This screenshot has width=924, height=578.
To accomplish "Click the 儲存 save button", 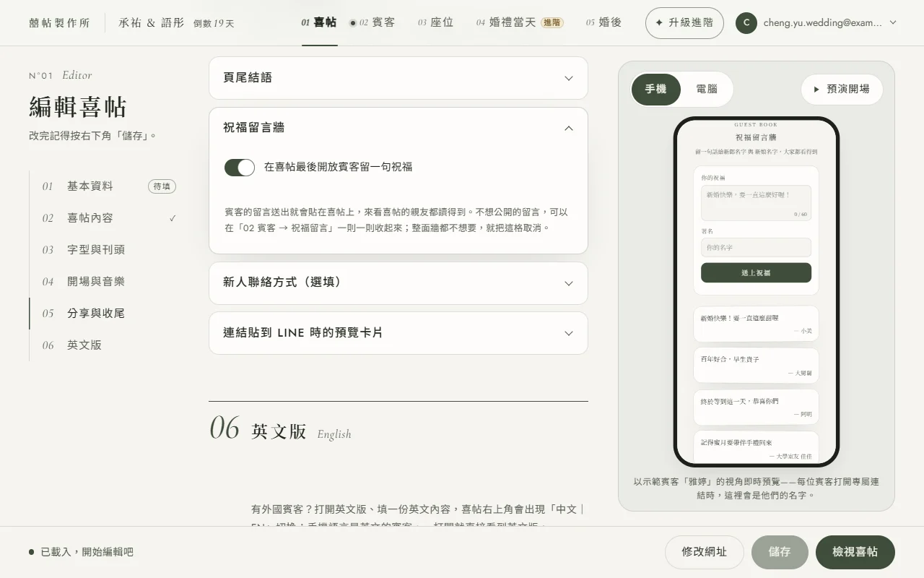I will (780, 552).
